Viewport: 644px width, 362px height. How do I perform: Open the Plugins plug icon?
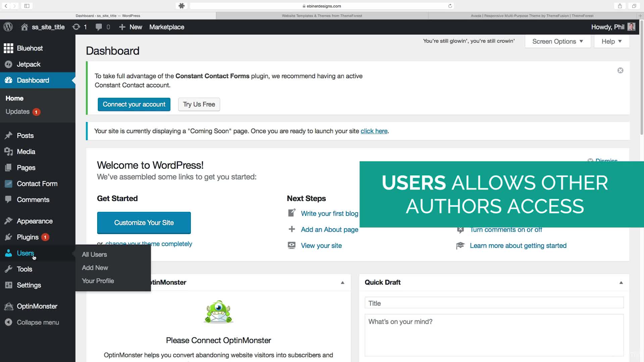pyautogui.click(x=8, y=237)
